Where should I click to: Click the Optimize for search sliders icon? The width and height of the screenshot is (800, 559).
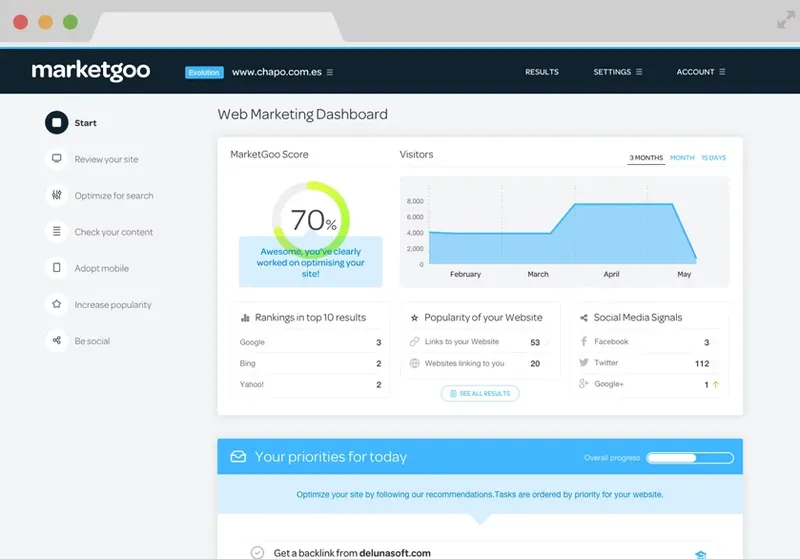pyautogui.click(x=57, y=195)
